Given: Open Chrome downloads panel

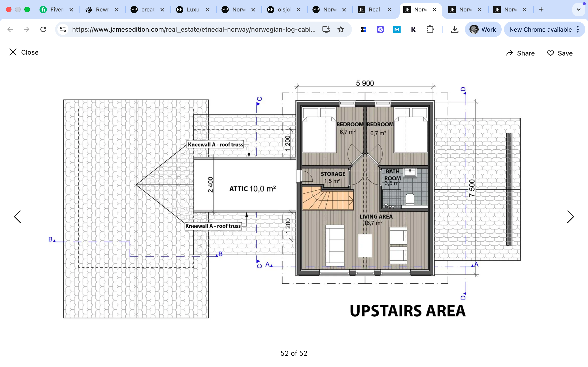Looking at the screenshot, I should coord(454,29).
